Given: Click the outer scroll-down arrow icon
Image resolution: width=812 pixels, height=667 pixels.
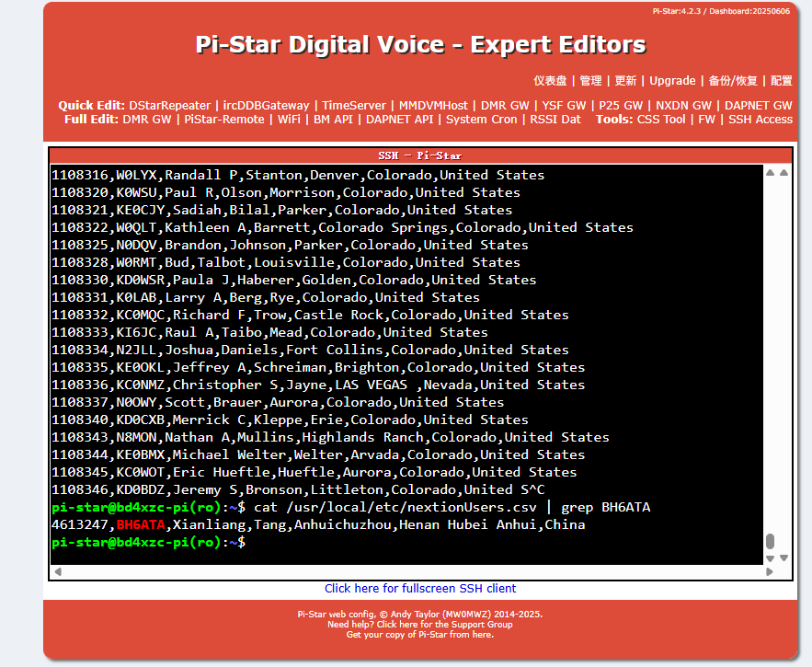Looking at the screenshot, I should 784,558.
